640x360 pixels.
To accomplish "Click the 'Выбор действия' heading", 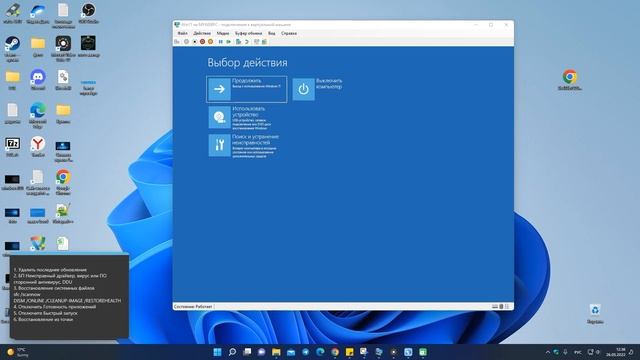I will coord(247,62).
